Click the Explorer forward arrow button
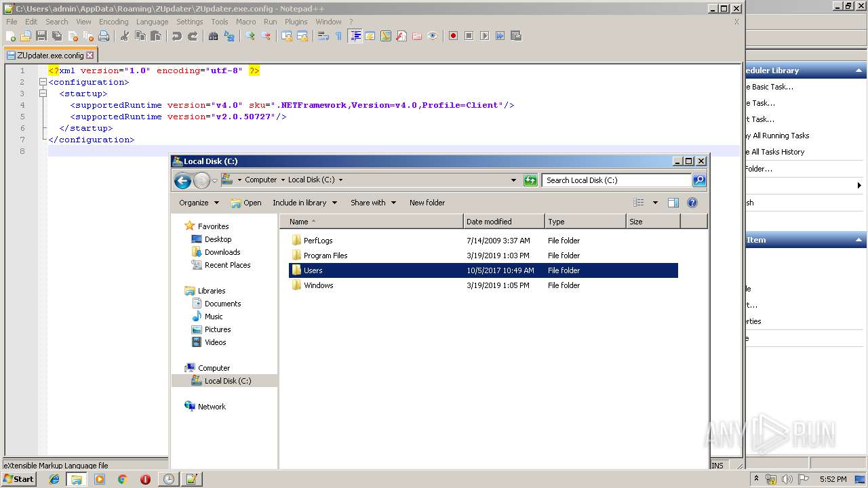Image resolution: width=868 pixels, height=488 pixels. pos(201,180)
